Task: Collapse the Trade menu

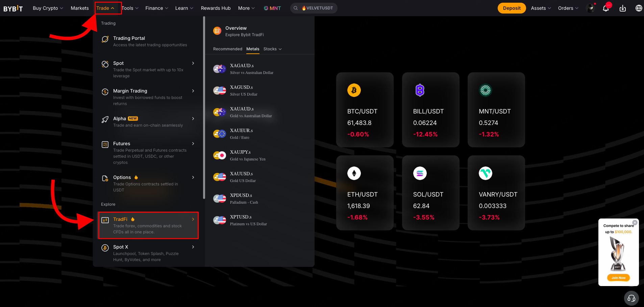Action: click(x=105, y=8)
